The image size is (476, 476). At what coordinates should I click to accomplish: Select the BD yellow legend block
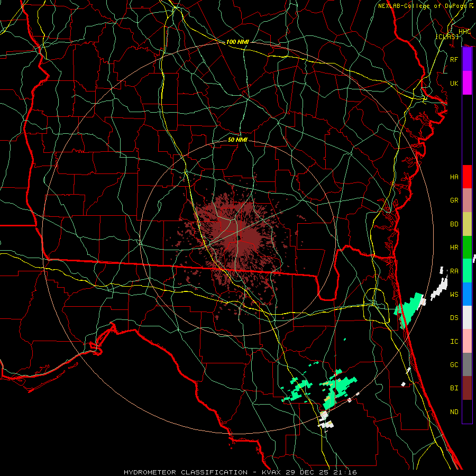(467, 224)
